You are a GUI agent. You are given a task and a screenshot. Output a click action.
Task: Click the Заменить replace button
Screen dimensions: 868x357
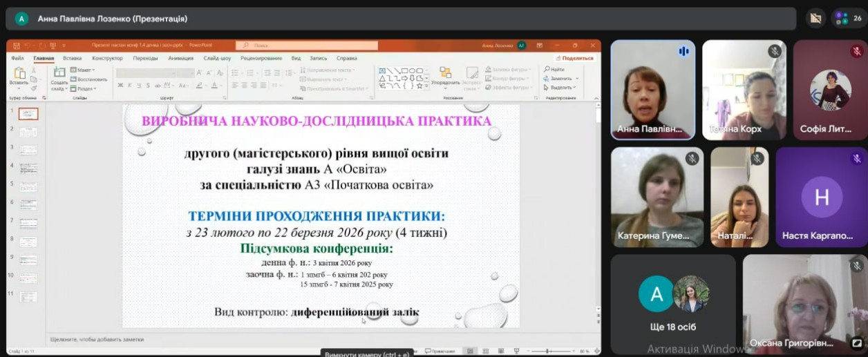559,78
